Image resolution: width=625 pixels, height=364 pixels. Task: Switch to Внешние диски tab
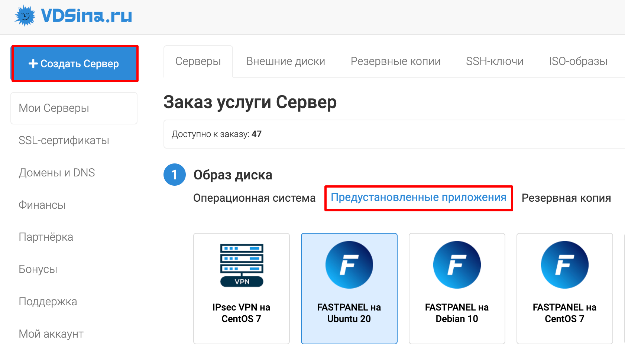coord(286,61)
